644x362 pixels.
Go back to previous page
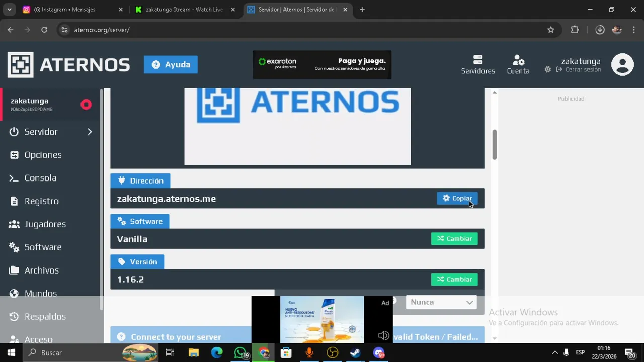11,30
